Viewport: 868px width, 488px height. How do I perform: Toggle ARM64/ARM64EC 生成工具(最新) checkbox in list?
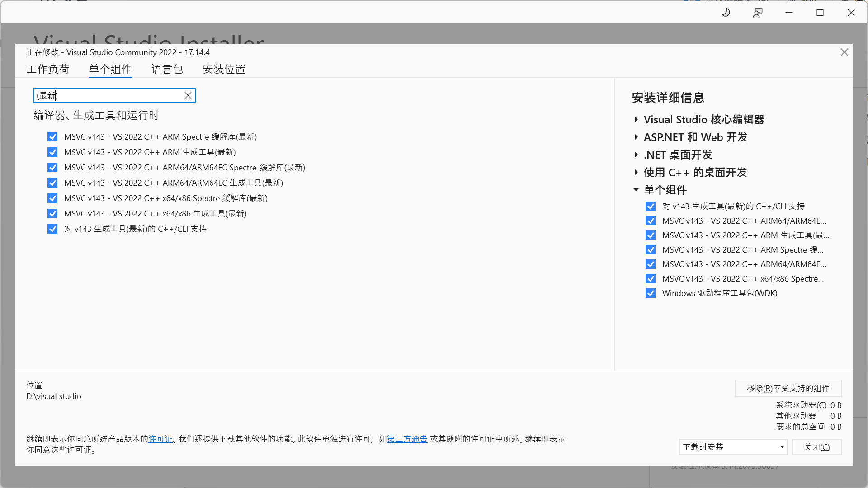[52, 183]
